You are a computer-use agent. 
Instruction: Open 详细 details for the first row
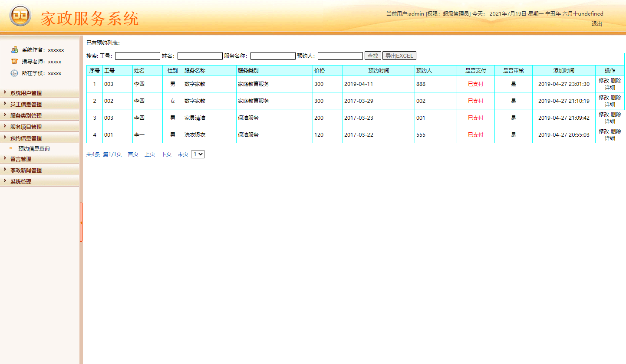(x=610, y=87)
